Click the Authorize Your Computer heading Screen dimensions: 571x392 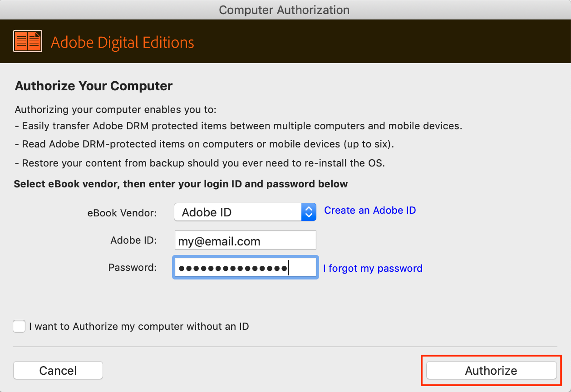(94, 86)
